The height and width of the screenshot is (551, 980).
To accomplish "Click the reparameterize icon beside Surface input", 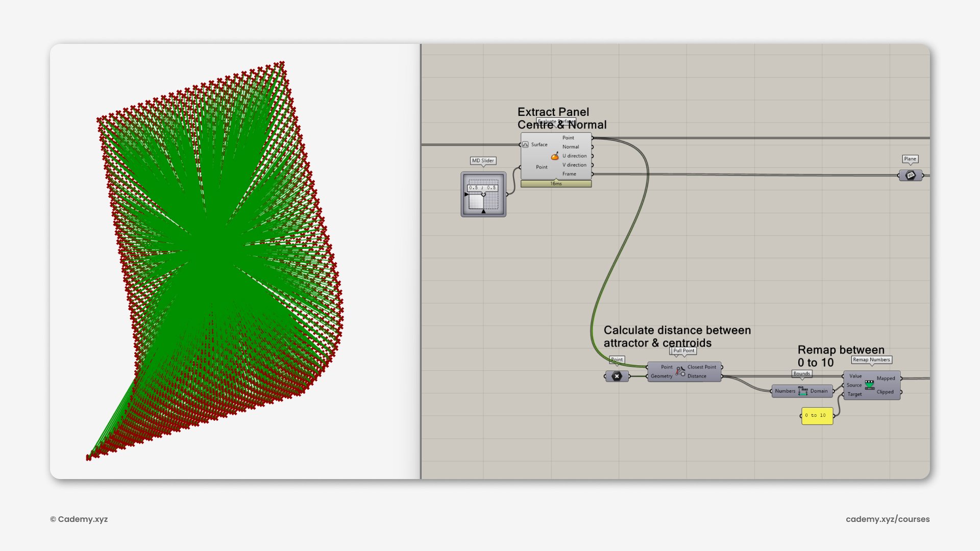I will (x=525, y=145).
